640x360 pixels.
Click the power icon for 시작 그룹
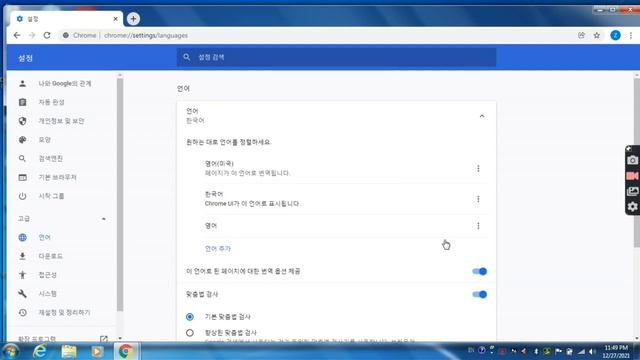click(22, 196)
